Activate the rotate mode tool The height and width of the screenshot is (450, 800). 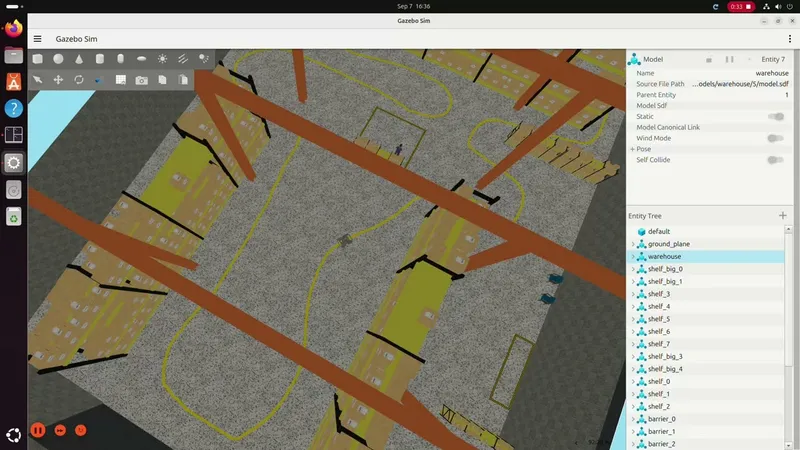click(79, 80)
